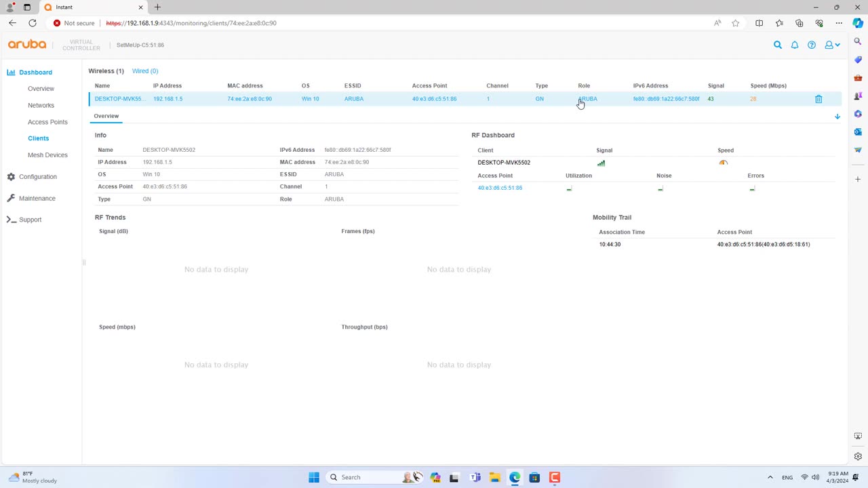Click the Maintenance wrench icon
868x488 pixels.
click(x=11, y=199)
